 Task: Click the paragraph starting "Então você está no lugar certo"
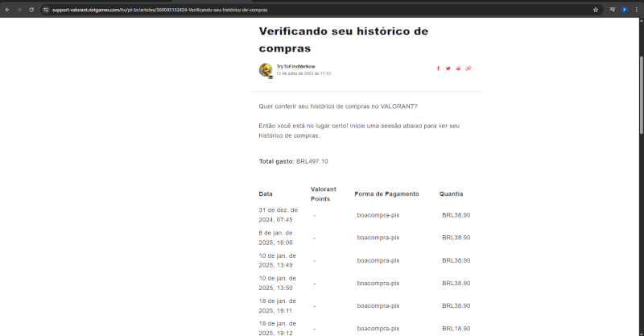(359, 131)
